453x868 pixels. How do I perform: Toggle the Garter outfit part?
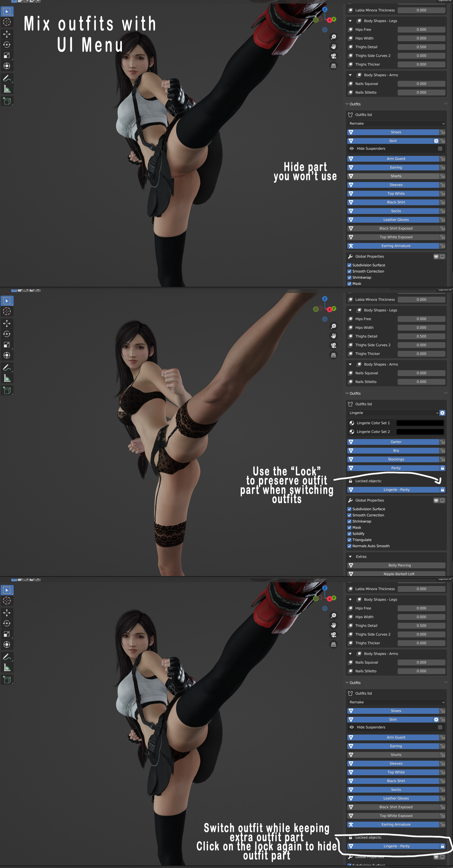click(393, 442)
